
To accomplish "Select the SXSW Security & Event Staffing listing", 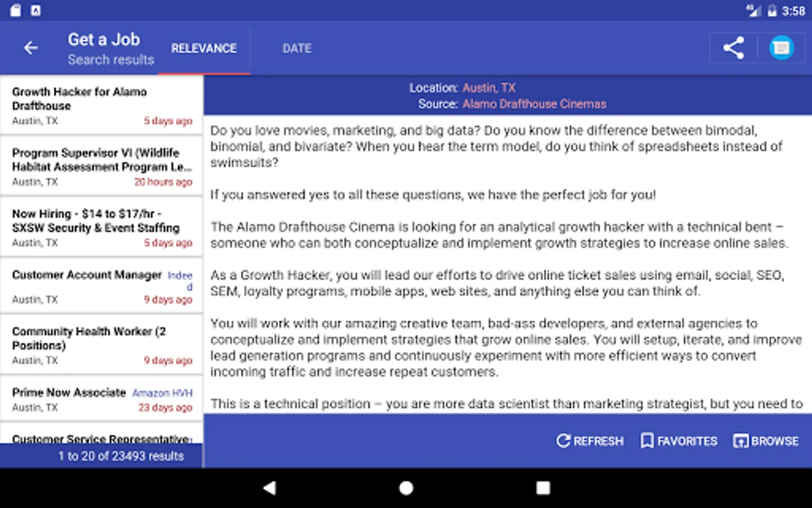I will (101, 227).
